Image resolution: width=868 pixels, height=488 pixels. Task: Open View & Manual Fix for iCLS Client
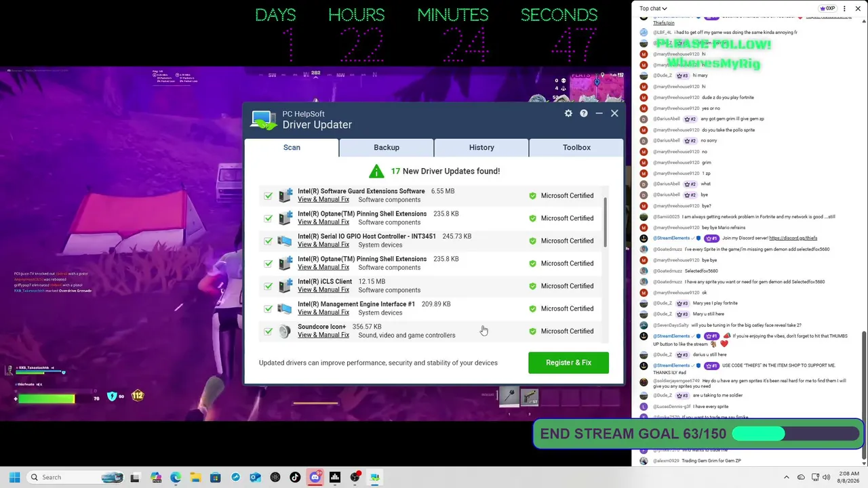(x=323, y=290)
